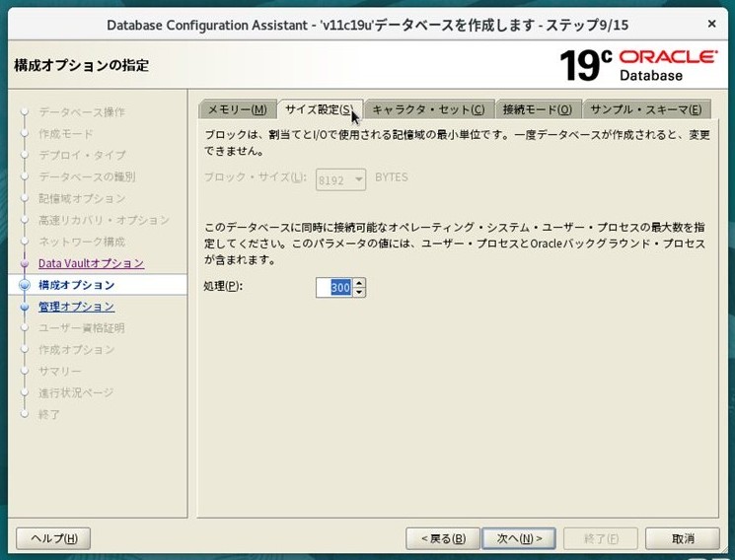Switch to the メモリー(M) tab
Image resolution: width=735 pixels, height=560 pixels.
click(x=237, y=109)
